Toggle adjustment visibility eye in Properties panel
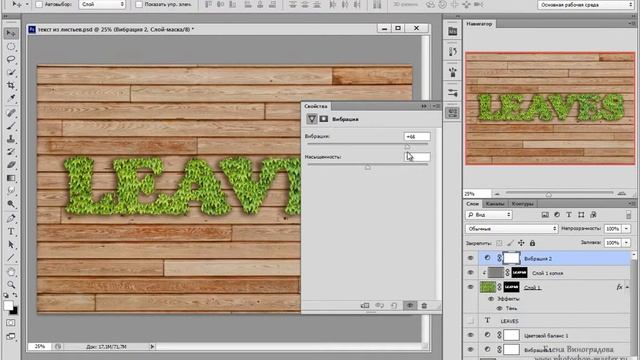Viewport: 640px width, 360px height. (x=410, y=305)
